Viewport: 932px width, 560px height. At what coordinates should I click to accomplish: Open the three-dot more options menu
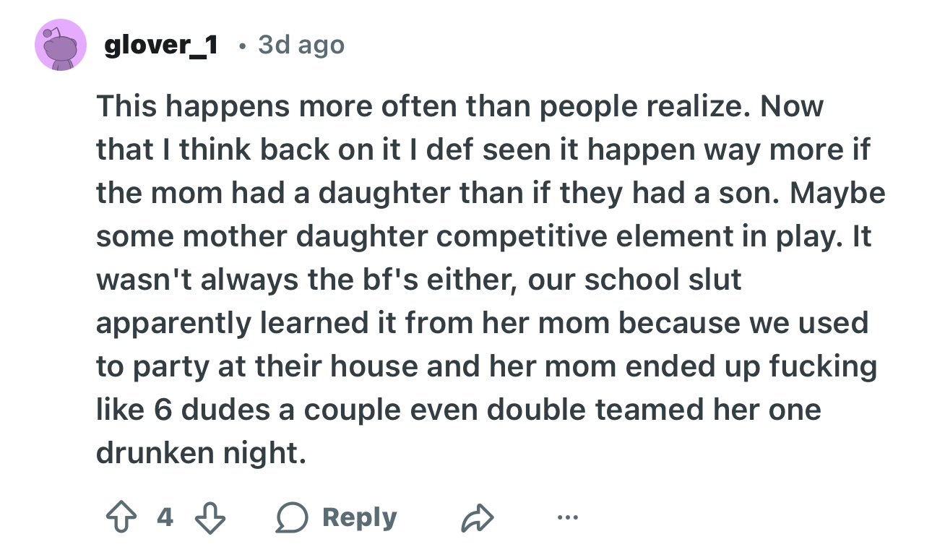(566, 517)
